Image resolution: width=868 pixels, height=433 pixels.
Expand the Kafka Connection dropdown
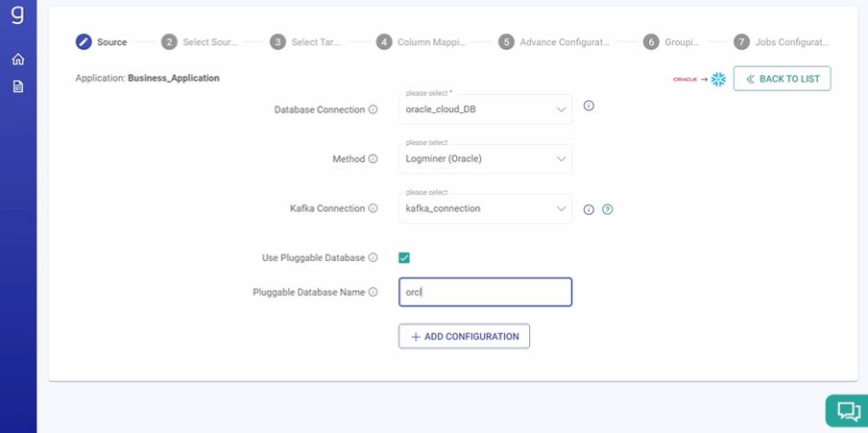tap(485, 208)
